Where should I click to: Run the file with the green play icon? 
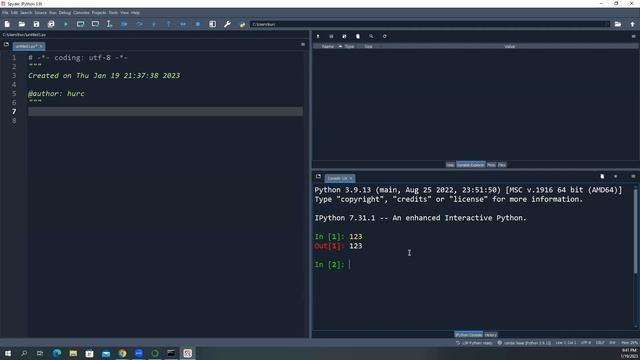(66, 24)
